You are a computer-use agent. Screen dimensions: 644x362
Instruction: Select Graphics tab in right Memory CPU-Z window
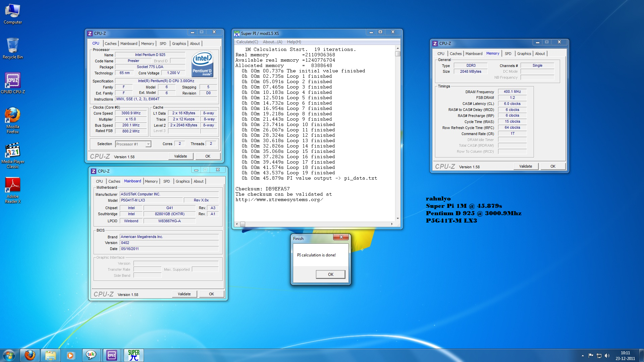coord(524,54)
